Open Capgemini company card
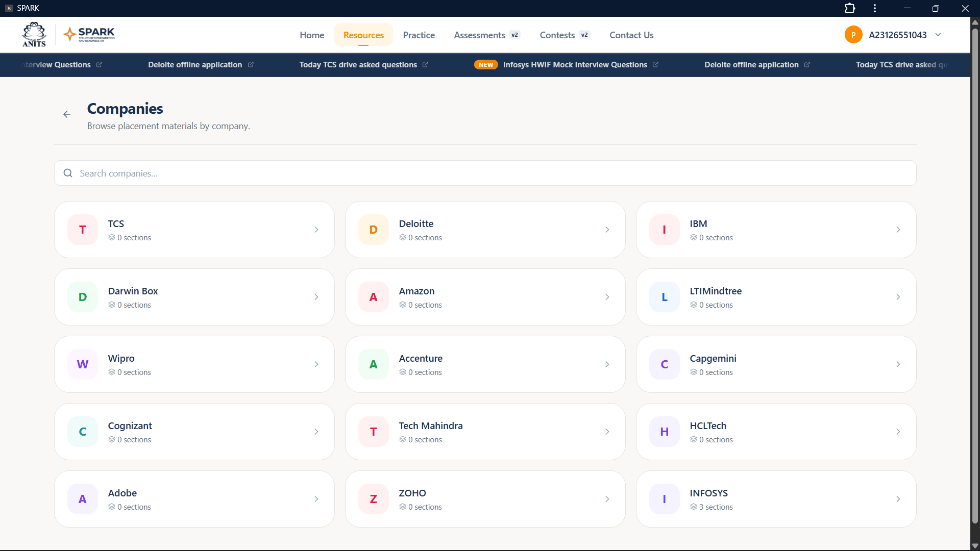The width and height of the screenshot is (980, 551). 776,364
